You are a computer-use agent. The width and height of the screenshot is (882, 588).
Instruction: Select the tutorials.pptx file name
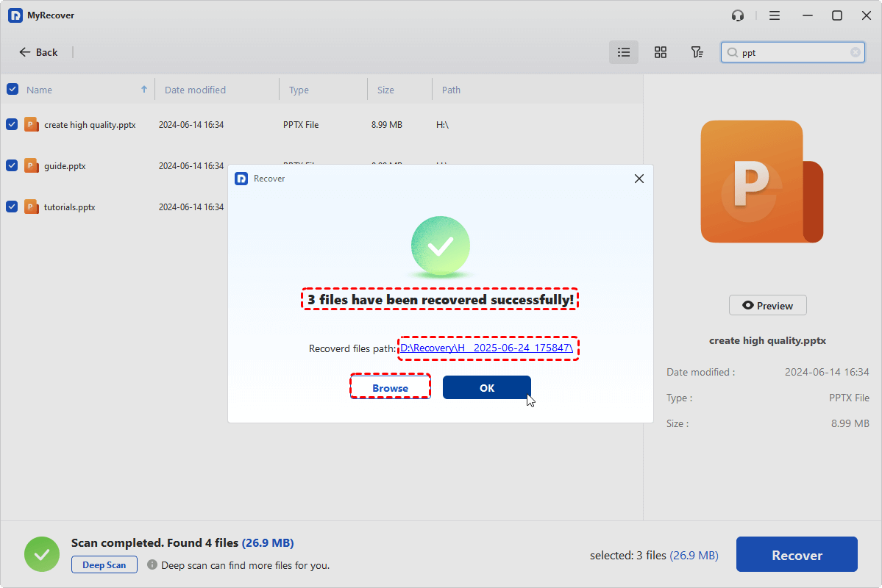[x=70, y=207]
